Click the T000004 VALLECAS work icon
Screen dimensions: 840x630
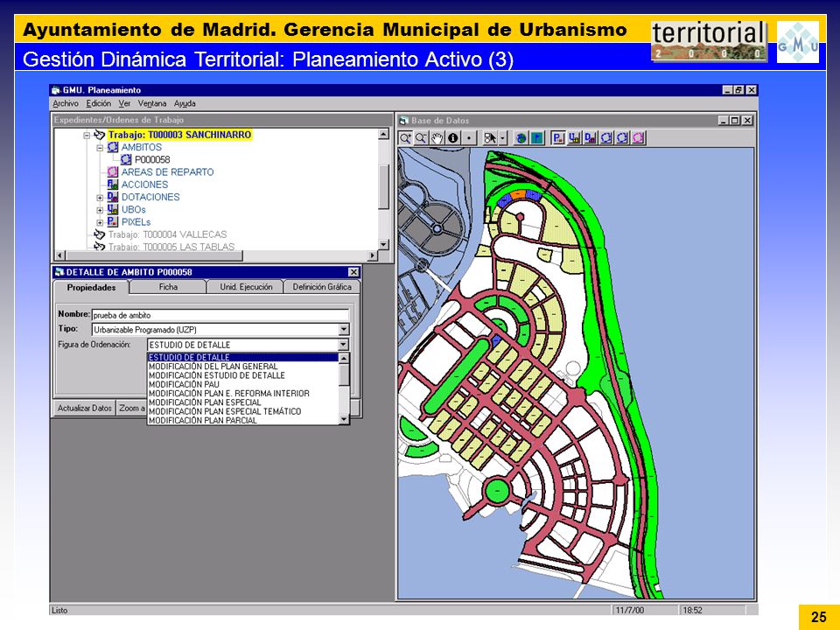click(99, 234)
